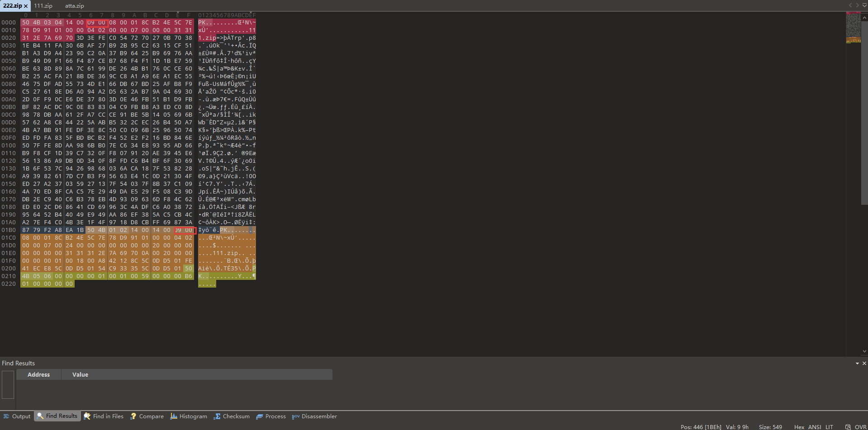Open the file tabs list dropdown
The height and width of the screenshot is (430, 868).
[864, 5]
